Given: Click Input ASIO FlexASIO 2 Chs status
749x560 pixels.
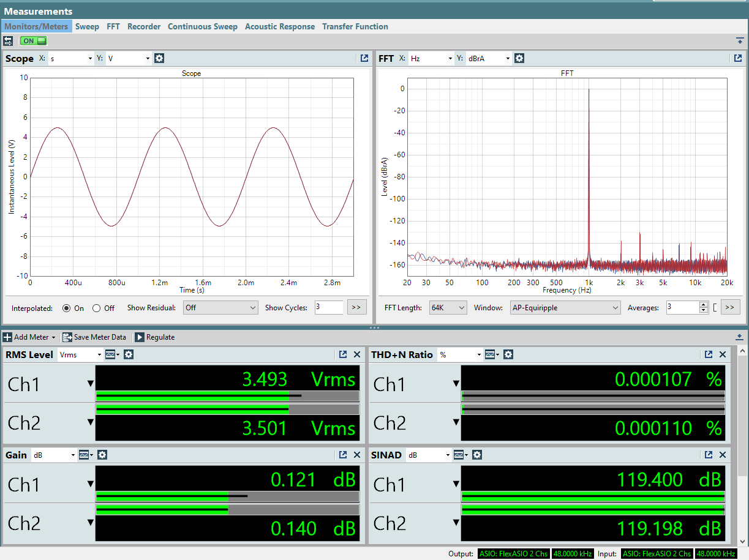Looking at the screenshot, I should click(x=657, y=553).
